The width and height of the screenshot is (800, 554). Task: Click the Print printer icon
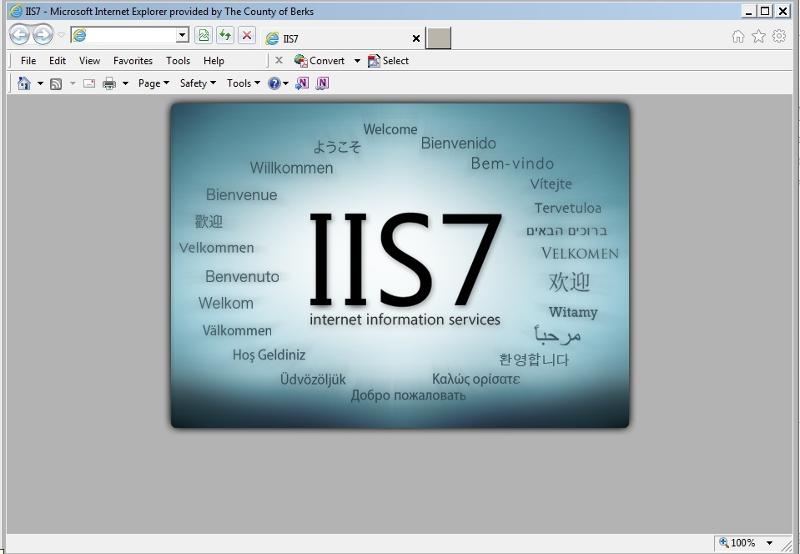tap(109, 83)
